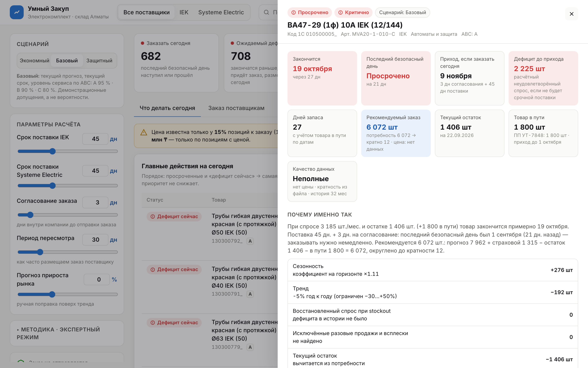588x368 pixels.
Task: Click the Качество данных Неполные card
Action: 322,181
